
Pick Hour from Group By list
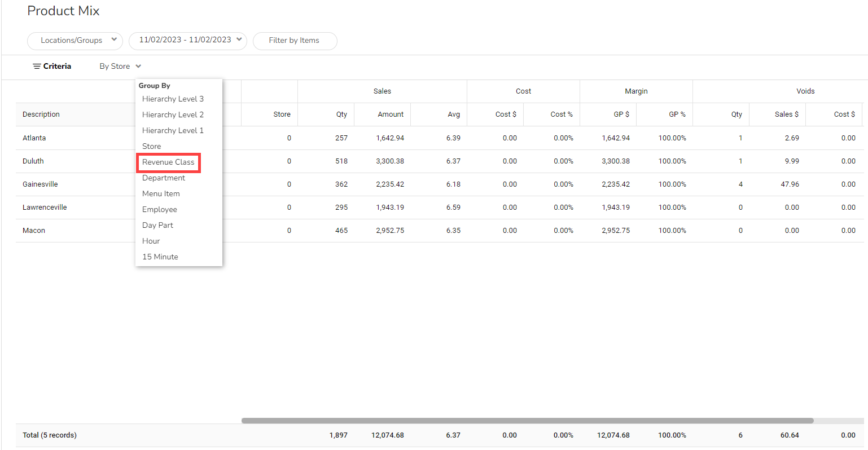pyautogui.click(x=151, y=241)
